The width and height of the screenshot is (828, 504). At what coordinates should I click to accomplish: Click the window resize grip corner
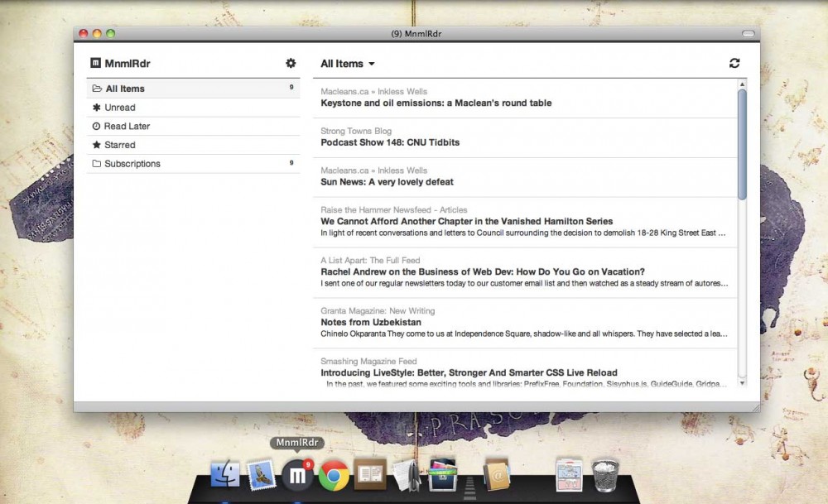tap(756, 407)
